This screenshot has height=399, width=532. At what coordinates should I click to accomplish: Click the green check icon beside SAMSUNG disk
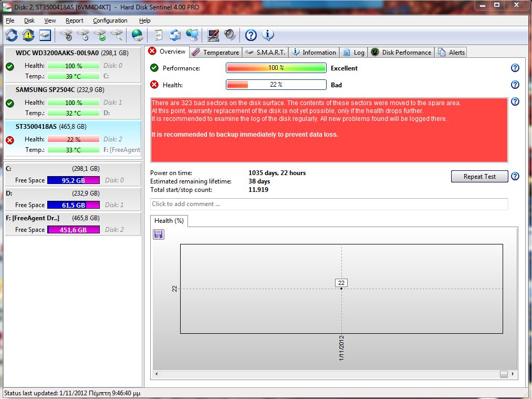pyautogui.click(x=10, y=103)
